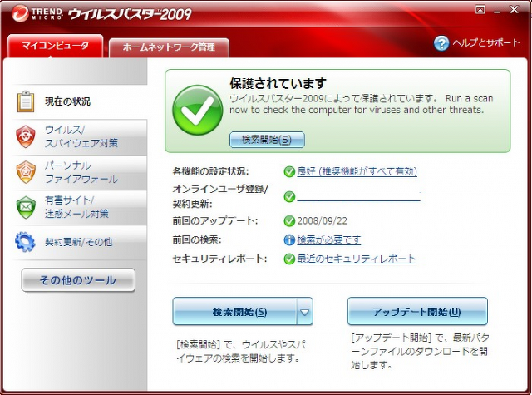This screenshot has height=395, width=532.
Task: Click the red biohazard shield icon
Action: pos(26,136)
